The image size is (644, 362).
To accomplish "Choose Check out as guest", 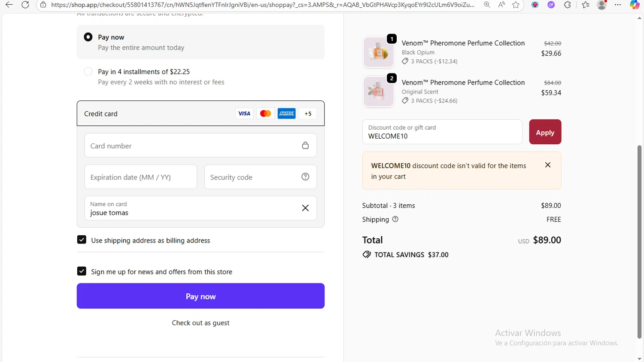I will [x=200, y=323].
